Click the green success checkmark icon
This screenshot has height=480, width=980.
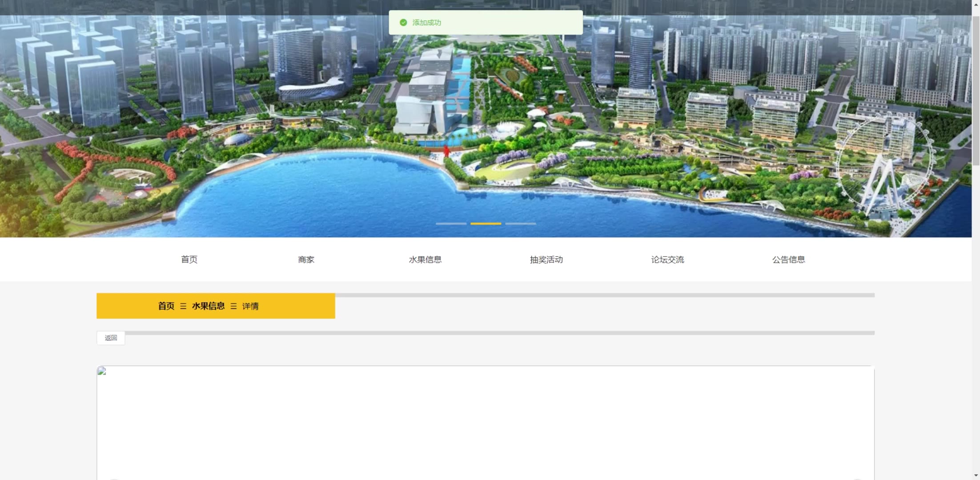(403, 23)
